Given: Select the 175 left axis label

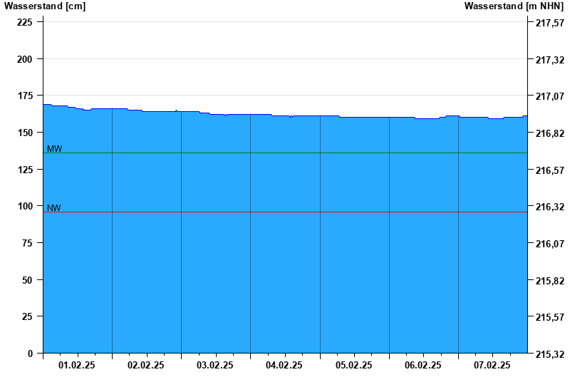Looking at the screenshot, I should click(25, 96).
